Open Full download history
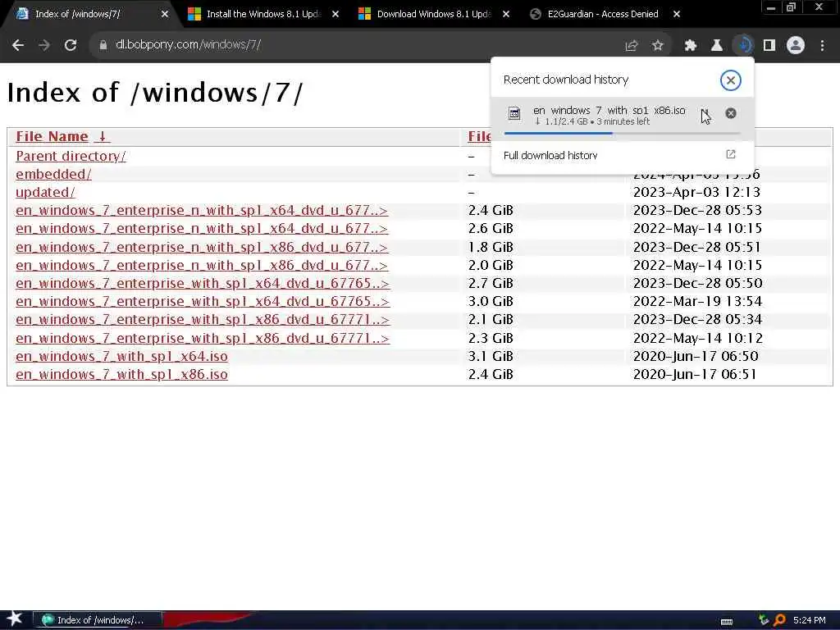 (x=622, y=155)
